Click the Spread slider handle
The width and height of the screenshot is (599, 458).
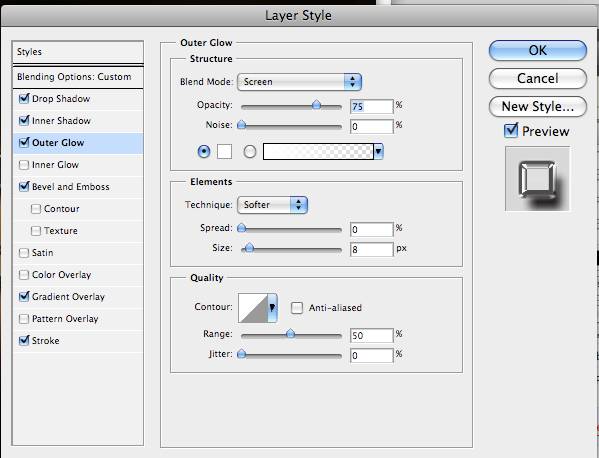(241, 228)
